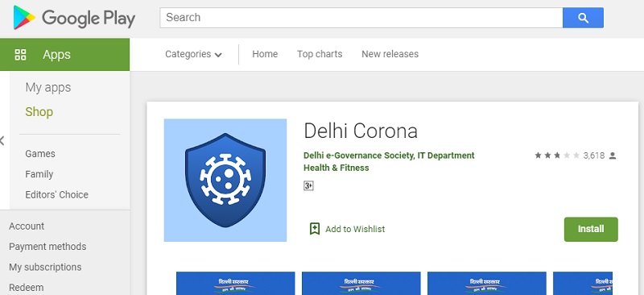This screenshot has height=295, width=644.
Task: Click the Delhi Corona shield app icon
Action: (x=225, y=181)
